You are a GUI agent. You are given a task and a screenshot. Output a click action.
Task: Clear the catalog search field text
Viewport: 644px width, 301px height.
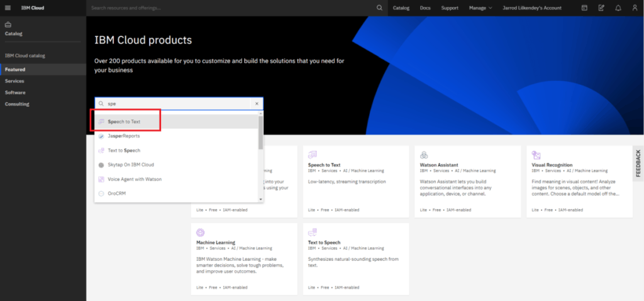tap(257, 104)
